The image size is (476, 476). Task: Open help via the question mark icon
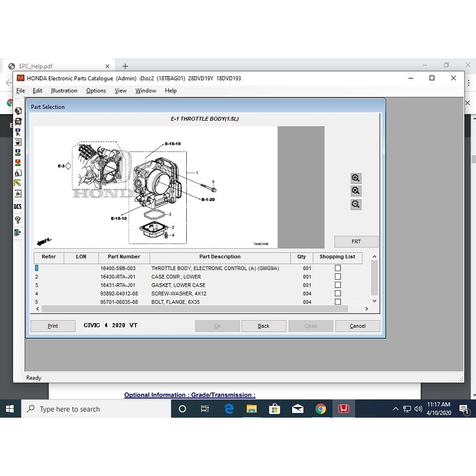(18, 220)
